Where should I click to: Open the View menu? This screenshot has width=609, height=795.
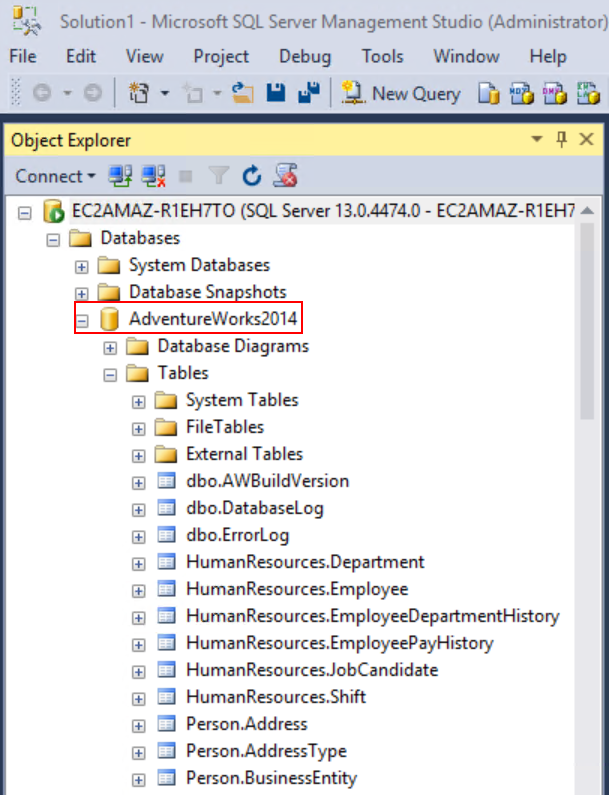pos(145,56)
